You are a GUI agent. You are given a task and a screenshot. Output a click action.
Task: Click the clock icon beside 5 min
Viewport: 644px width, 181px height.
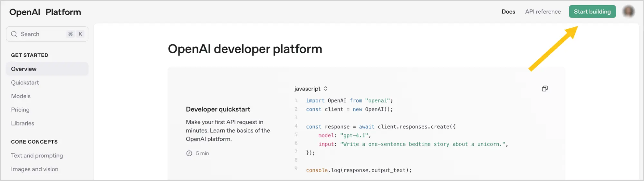pos(189,153)
